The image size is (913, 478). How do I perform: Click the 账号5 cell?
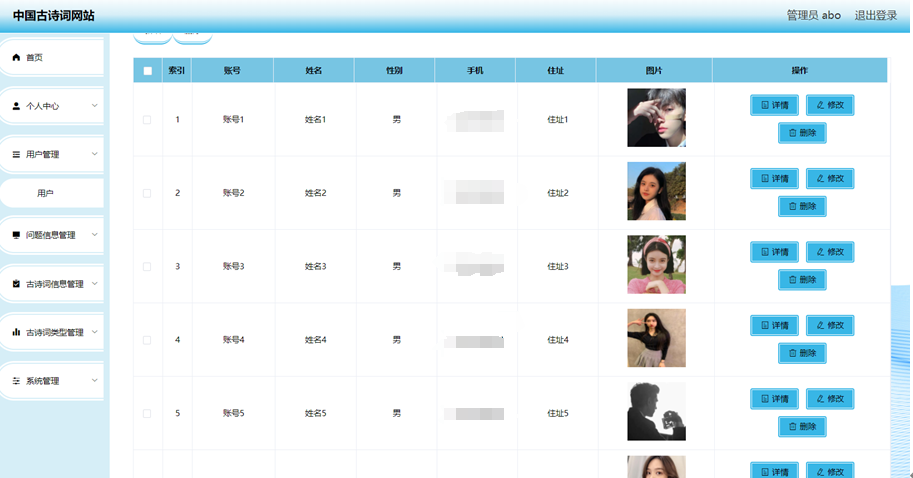click(233, 413)
